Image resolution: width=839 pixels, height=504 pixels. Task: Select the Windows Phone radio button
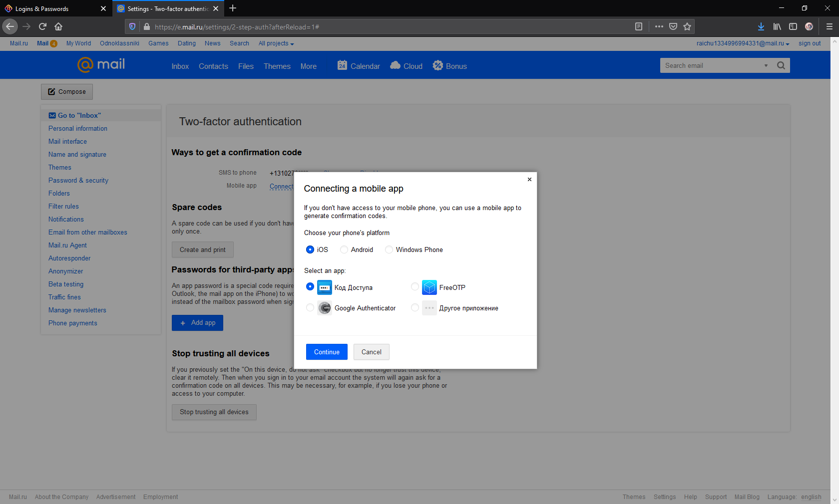pyautogui.click(x=389, y=250)
